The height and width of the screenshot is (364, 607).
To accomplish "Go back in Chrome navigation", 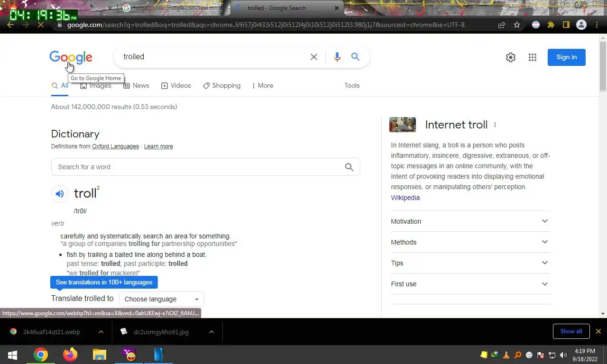I will pos(10,25).
